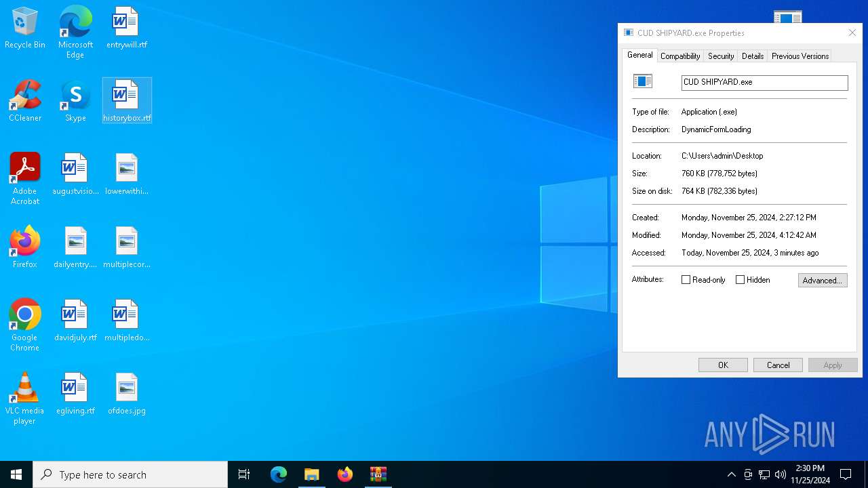Select the lowerwithi image file on the desktop

tap(126, 174)
